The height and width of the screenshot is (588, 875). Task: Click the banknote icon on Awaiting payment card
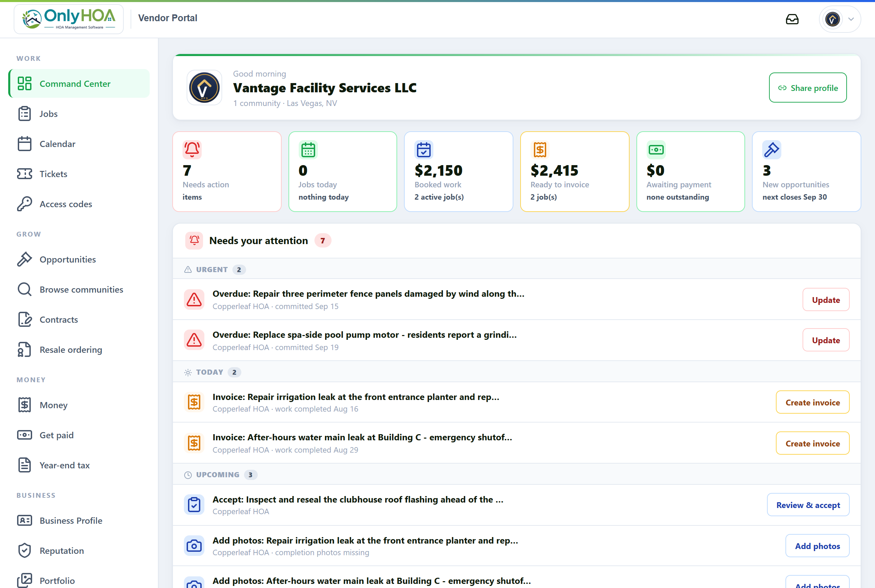coord(656,150)
